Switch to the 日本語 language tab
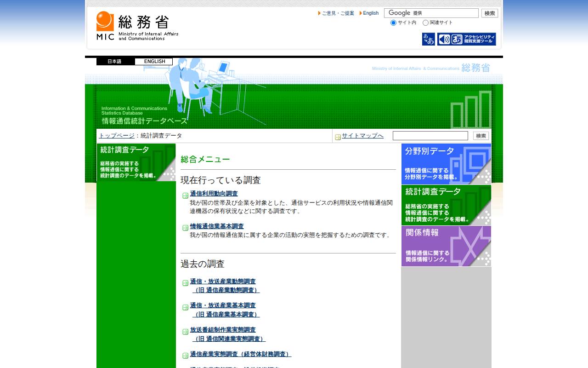Screen dimensions: 588x368 (115, 62)
